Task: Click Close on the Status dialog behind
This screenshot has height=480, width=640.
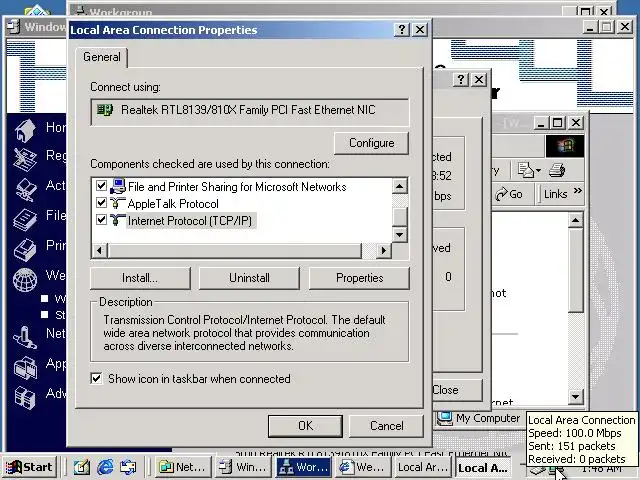Action: (x=456, y=390)
